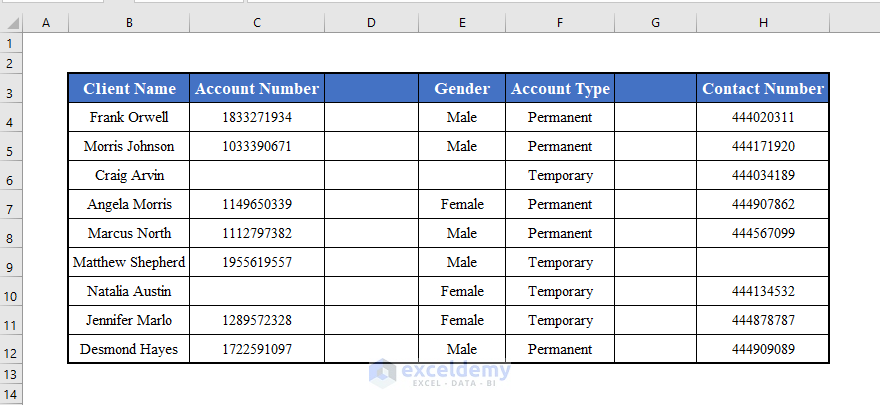
Task: Click Natalia Austin's empty account number cell
Action: tap(257, 291)
